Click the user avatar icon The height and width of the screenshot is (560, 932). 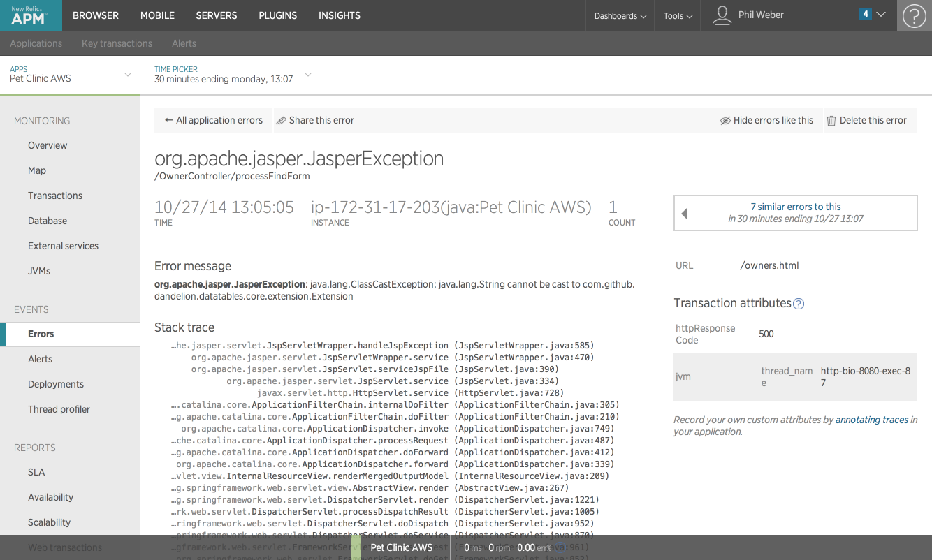pos(722,15)
